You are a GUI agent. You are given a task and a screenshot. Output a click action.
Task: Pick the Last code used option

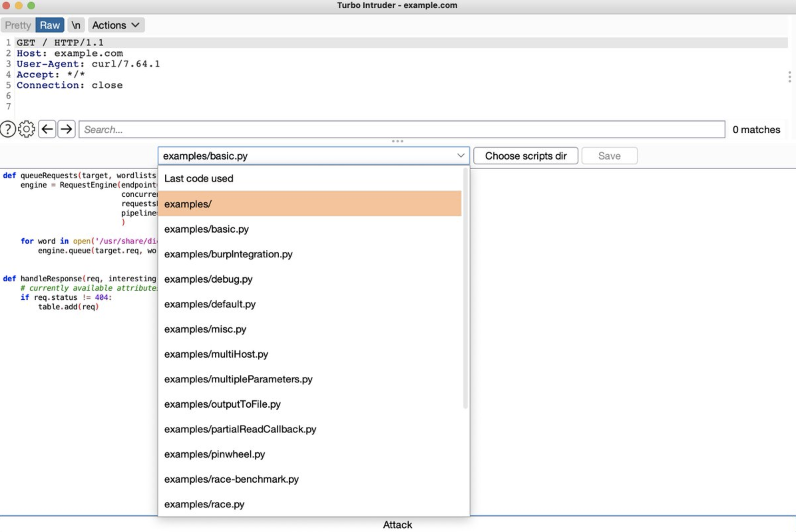pos(199,179)
